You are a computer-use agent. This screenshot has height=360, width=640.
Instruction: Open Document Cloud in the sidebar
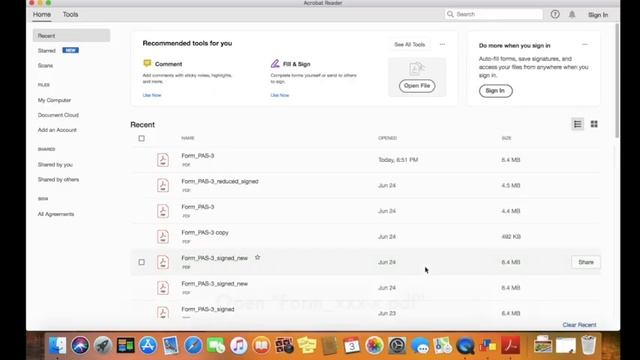coord(58,115)
